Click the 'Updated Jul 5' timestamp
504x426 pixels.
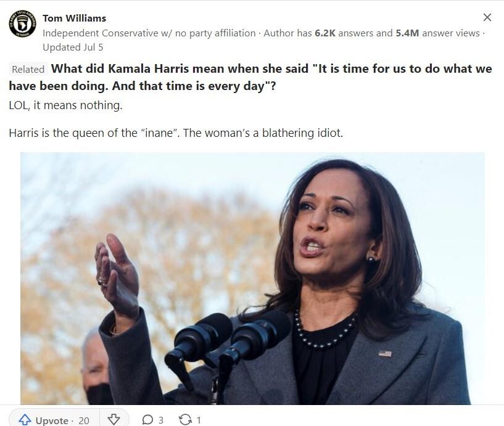click(x=73, y=47)
